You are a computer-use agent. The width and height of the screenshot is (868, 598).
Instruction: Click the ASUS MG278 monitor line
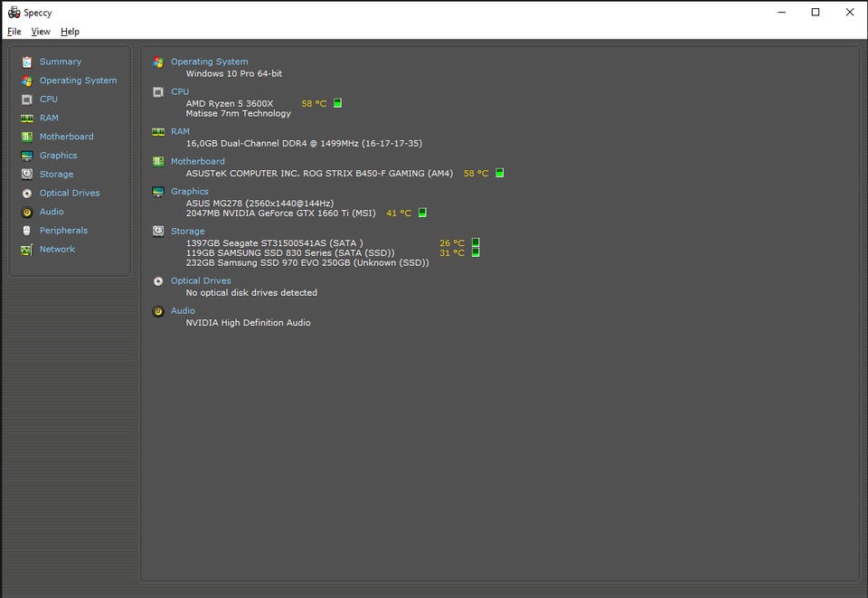[x=259, y=204]
